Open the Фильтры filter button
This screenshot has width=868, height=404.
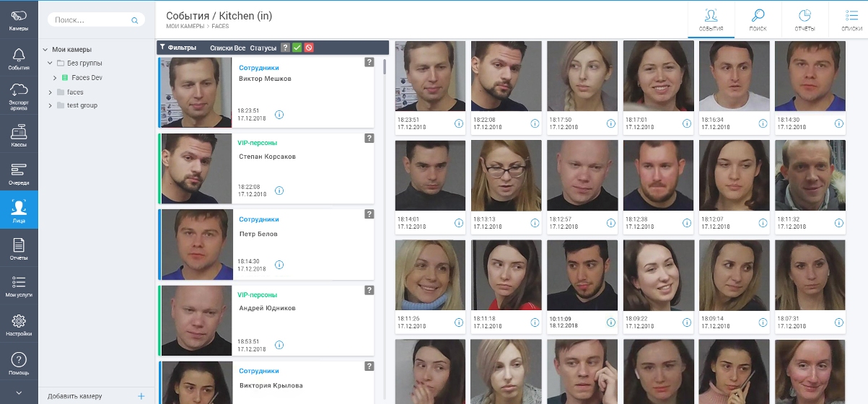coord(178,48)
